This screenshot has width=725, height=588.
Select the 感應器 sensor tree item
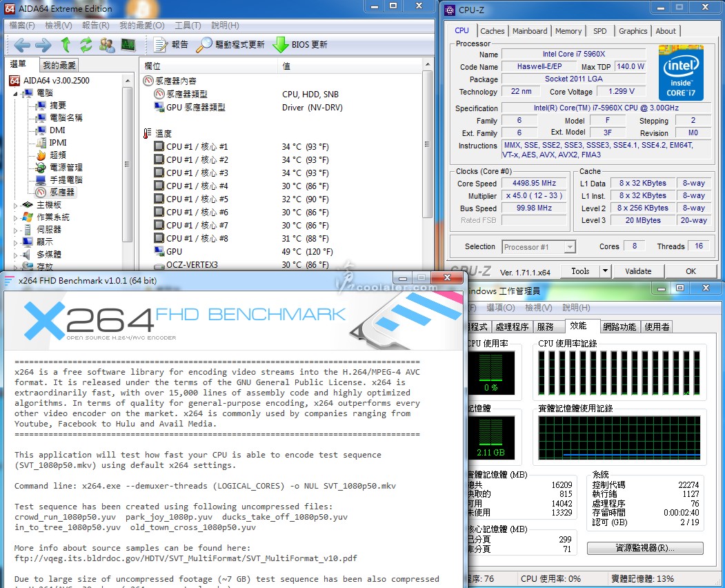55,192
